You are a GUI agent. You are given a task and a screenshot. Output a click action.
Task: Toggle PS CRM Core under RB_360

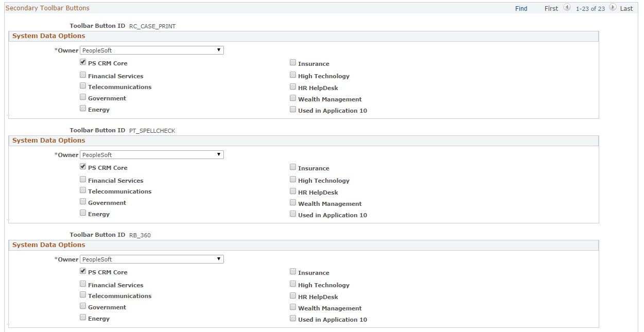[83, 271]
